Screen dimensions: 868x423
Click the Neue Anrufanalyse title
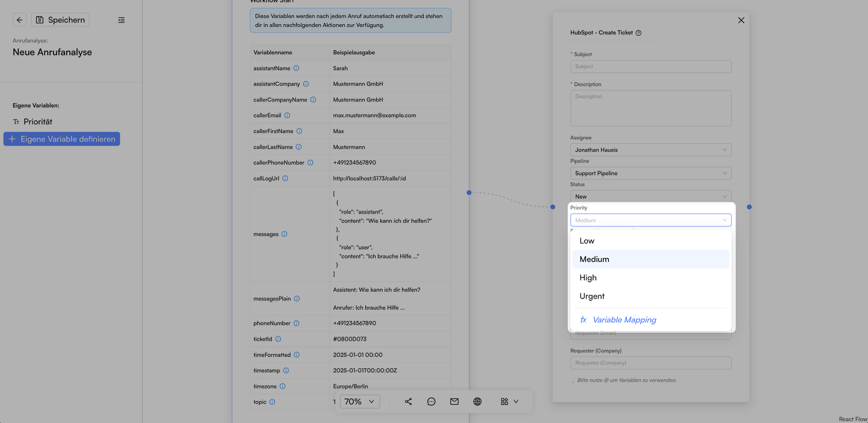52,52
